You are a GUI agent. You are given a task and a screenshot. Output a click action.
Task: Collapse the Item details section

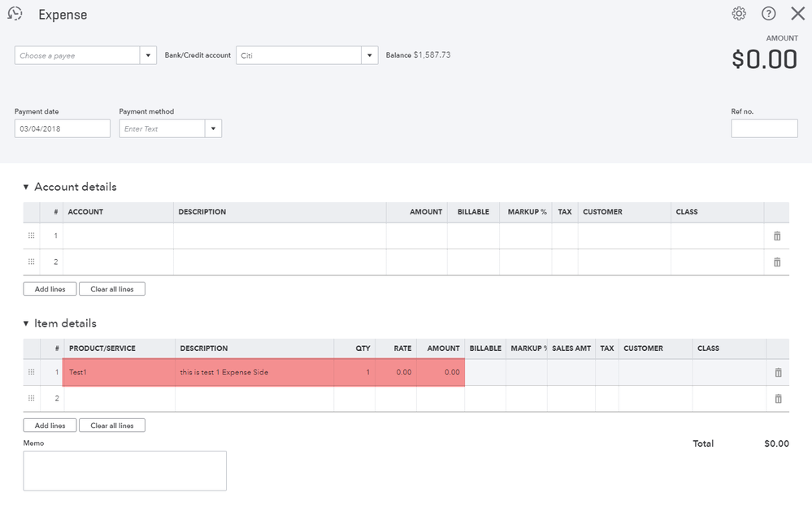click(26, 323)
